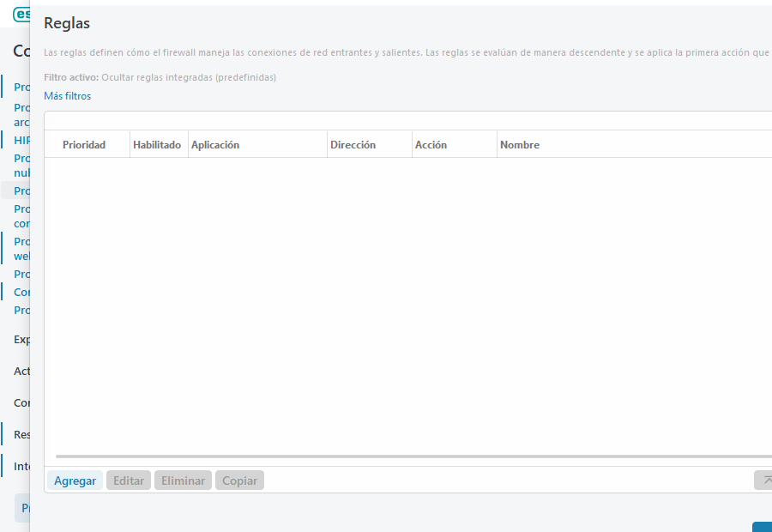This screenshot has width=772, height=532.
Task: Click the "Dirección" column header
Action: [353, 144]
